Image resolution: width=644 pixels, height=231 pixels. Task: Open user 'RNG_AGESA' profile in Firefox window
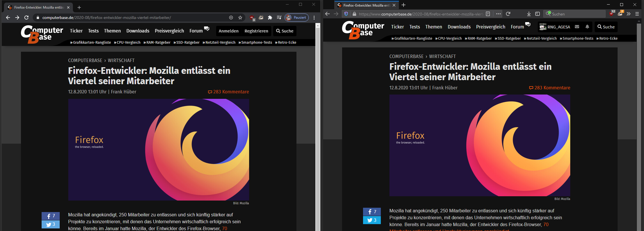pos(555,27)
